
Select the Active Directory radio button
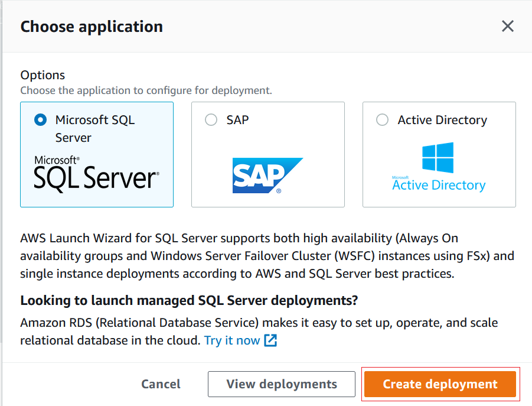pyautogui.click(x=383, y=120)
